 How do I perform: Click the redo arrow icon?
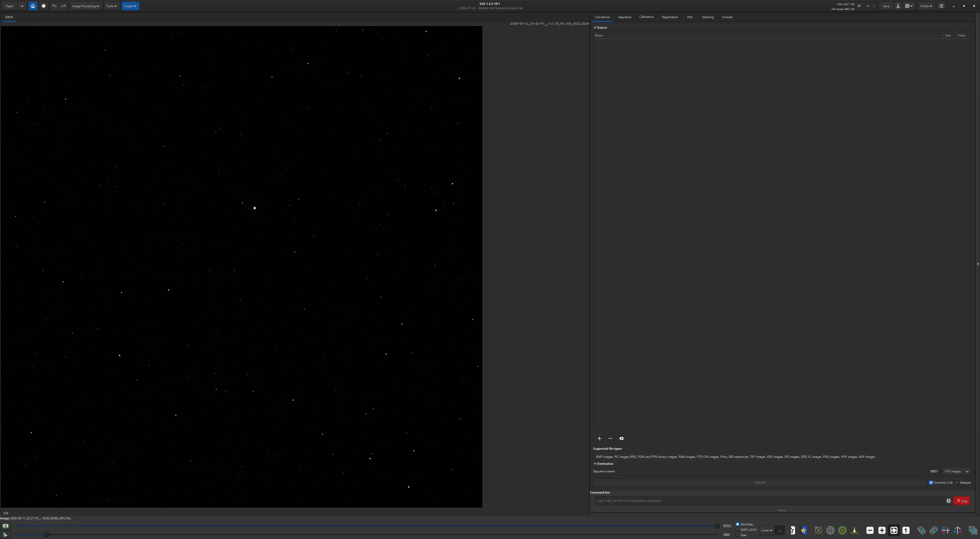click(x=64, y=6)
